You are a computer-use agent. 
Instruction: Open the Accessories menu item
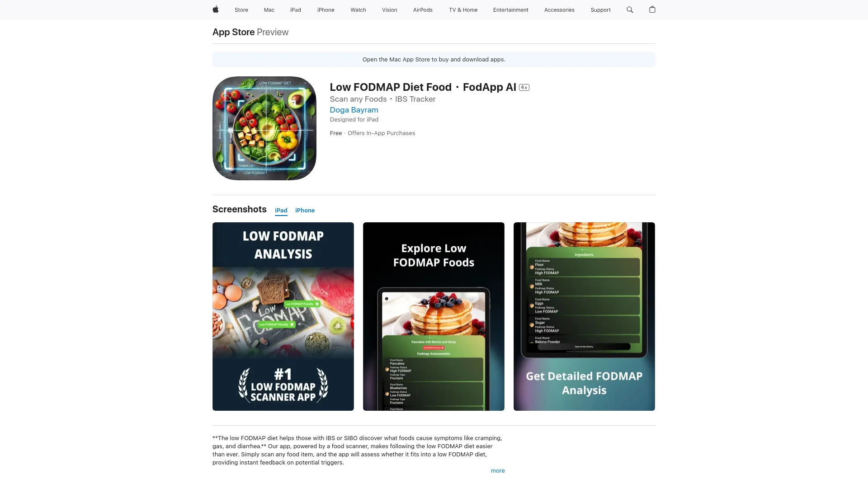pos(559,9)
